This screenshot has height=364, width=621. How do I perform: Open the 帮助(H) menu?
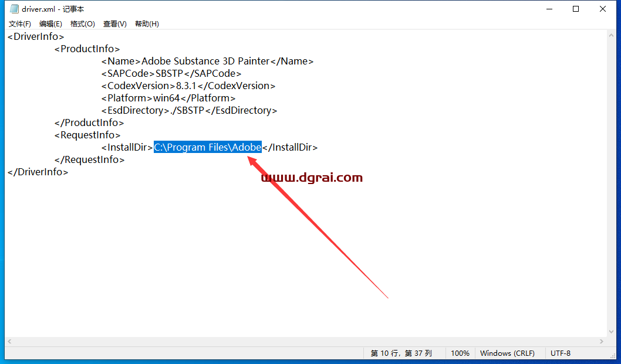(147, 23)
